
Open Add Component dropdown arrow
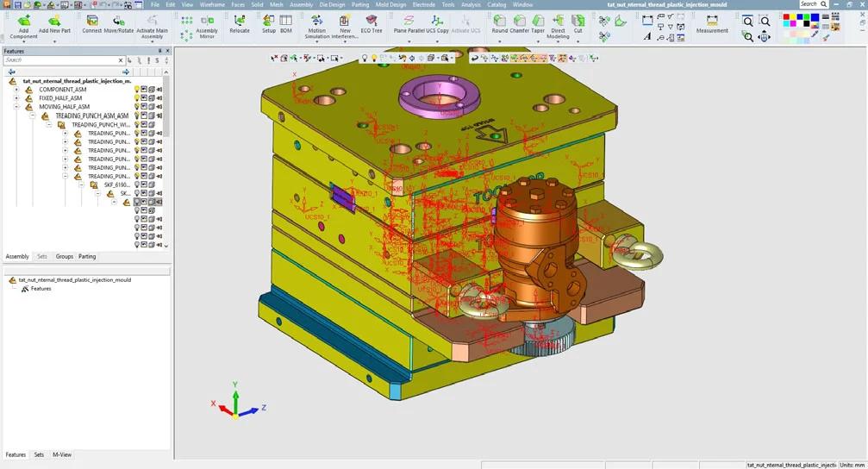(x=24, y=41)
